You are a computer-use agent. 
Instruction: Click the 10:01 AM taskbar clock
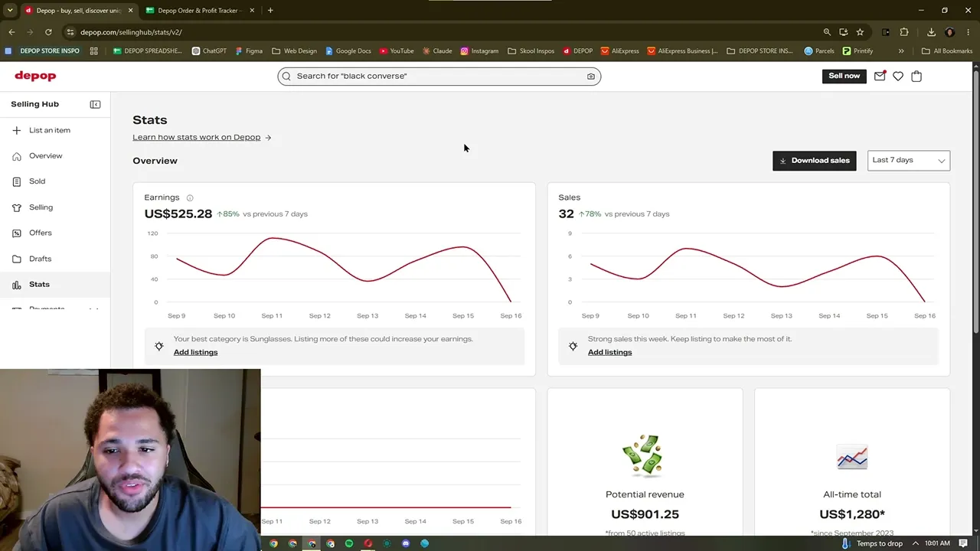(x=937, y=543)
